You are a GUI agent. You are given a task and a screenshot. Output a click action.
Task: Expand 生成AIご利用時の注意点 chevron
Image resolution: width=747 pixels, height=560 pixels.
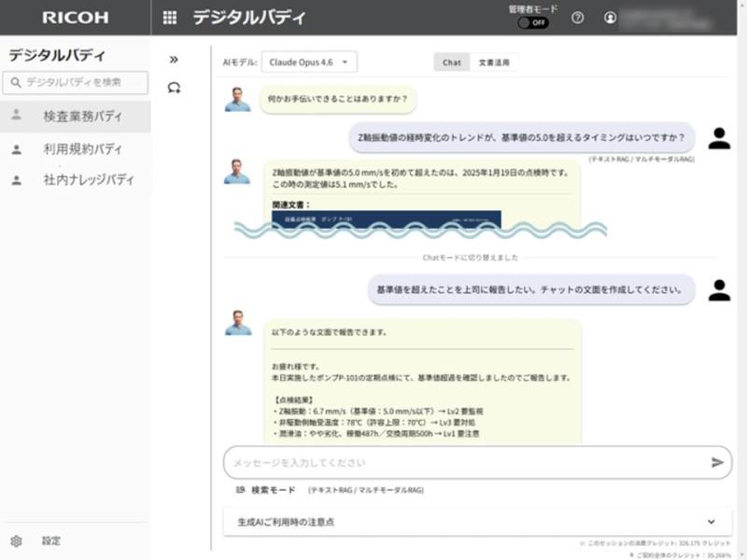click(712, 522)
